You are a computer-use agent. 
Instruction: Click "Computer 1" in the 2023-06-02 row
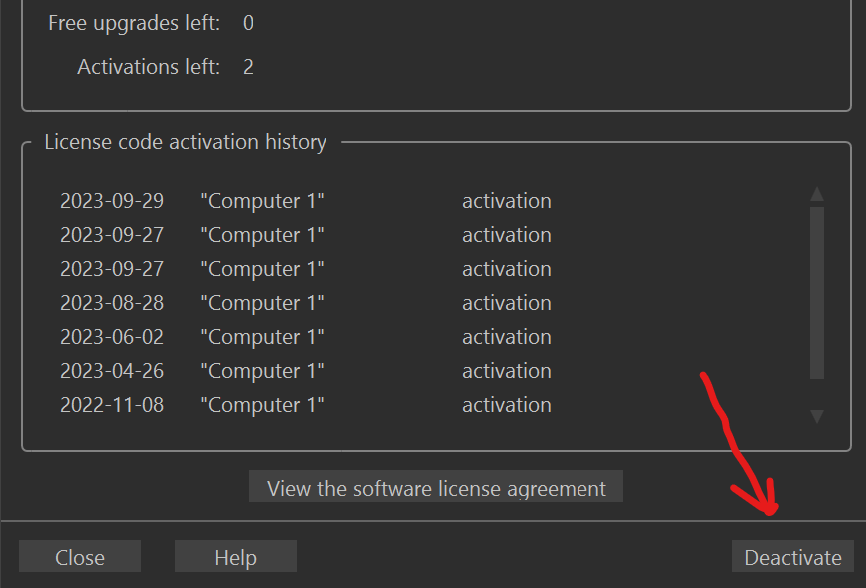click(x=262, y=337)
